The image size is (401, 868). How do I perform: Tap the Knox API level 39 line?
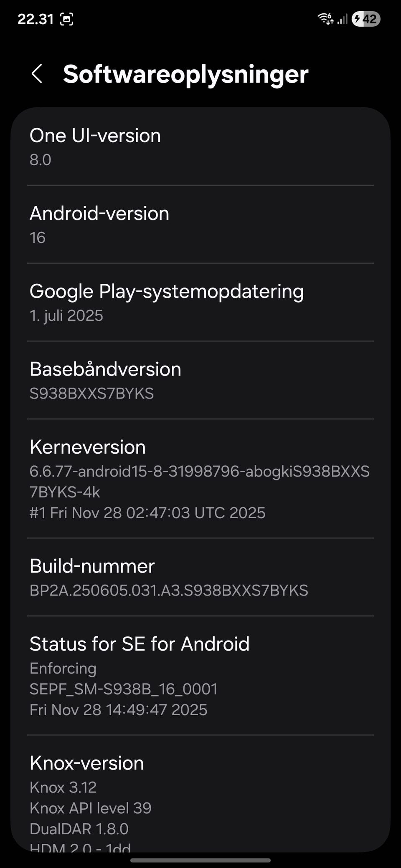coord(90,808)
